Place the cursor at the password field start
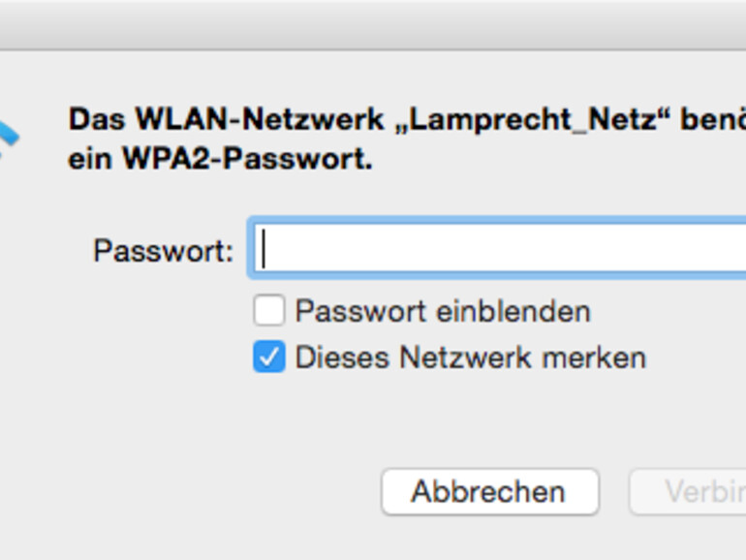This screenshot has height=560, width=746. [x=264, y=250]
